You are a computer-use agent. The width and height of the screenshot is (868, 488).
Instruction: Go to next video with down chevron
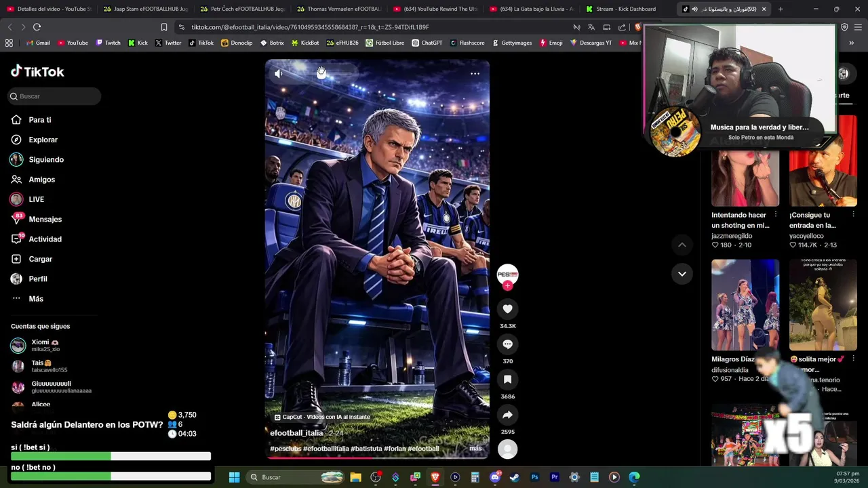(x=682, y=274)
